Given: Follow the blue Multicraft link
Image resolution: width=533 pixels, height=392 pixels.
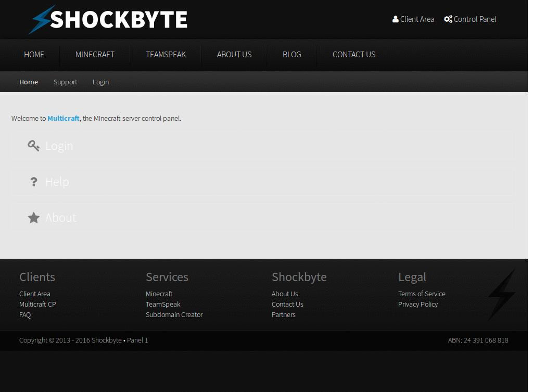Looking at the screenshot, I should [x=63, y=118].
